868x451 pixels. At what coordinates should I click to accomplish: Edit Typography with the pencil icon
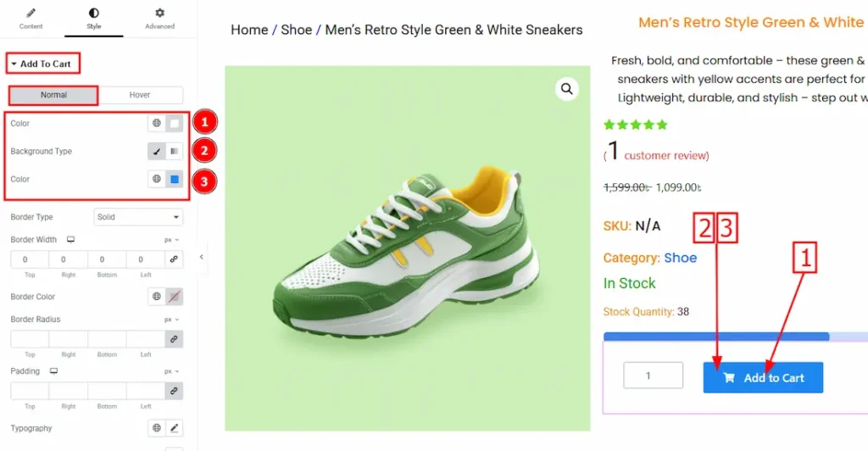pos(175,429)
